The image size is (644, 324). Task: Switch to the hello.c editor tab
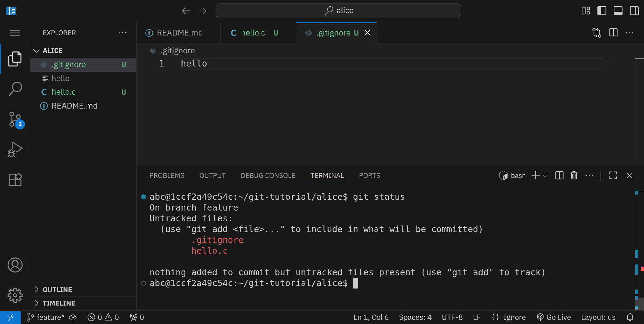click(253, 33)
